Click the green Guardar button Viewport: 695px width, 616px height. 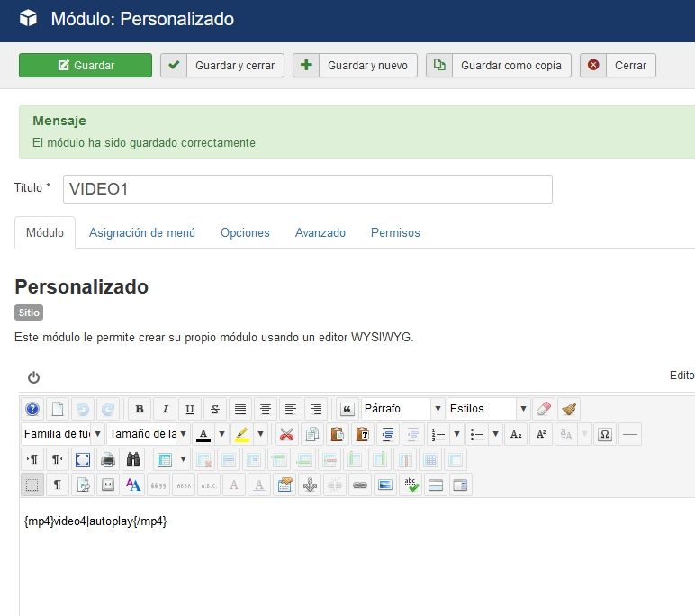[86, 65]
